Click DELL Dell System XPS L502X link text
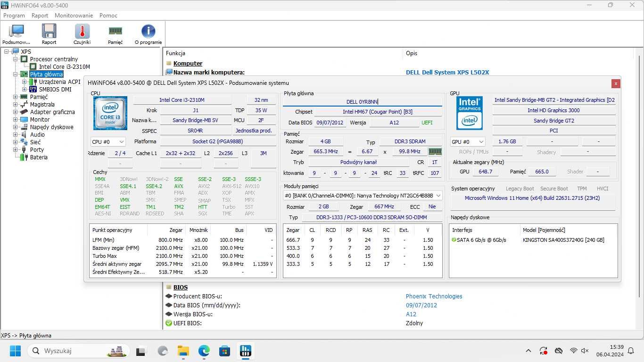The height and width of the screenshot is (362, 644). point(447,73)
